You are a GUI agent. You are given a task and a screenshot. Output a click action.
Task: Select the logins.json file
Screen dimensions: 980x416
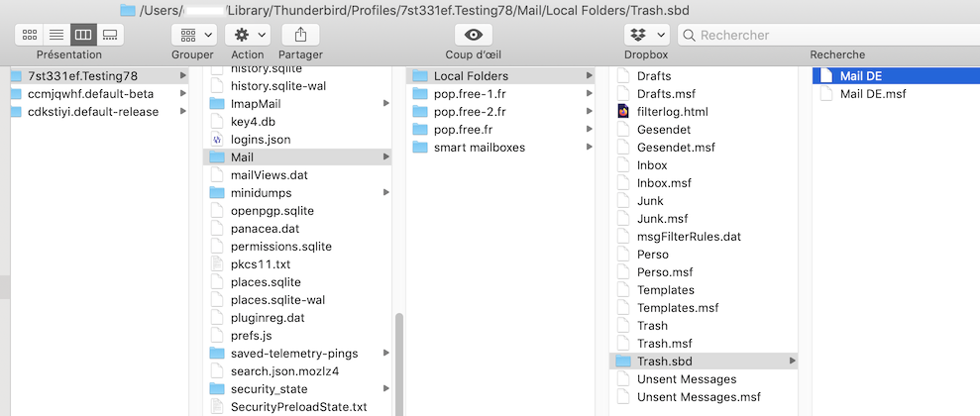pyautogui.click(x=260, y=140)
